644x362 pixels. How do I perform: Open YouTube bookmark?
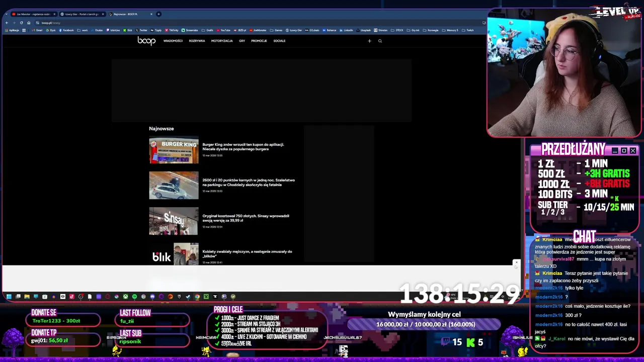pyautogui.click(x=223, y=30)
